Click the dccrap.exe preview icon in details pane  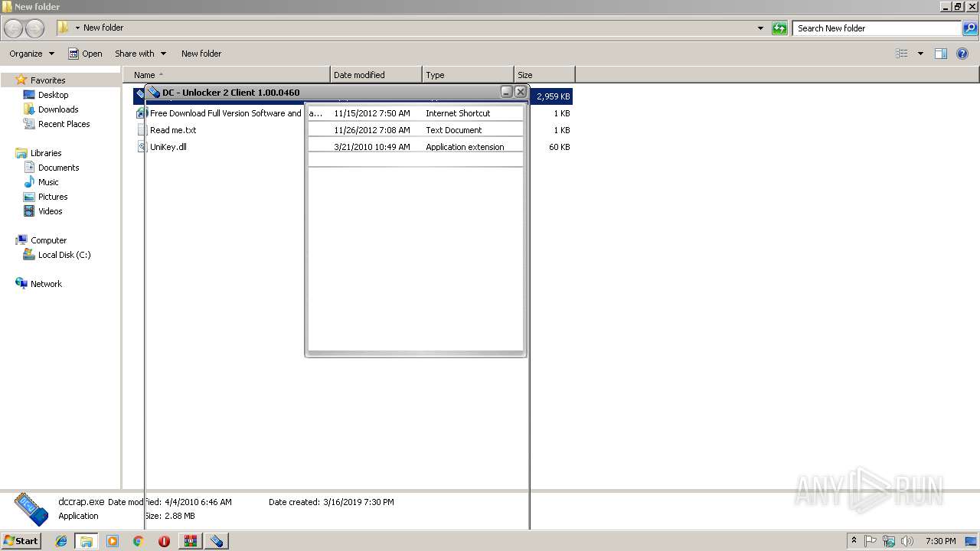pos(31,509)
